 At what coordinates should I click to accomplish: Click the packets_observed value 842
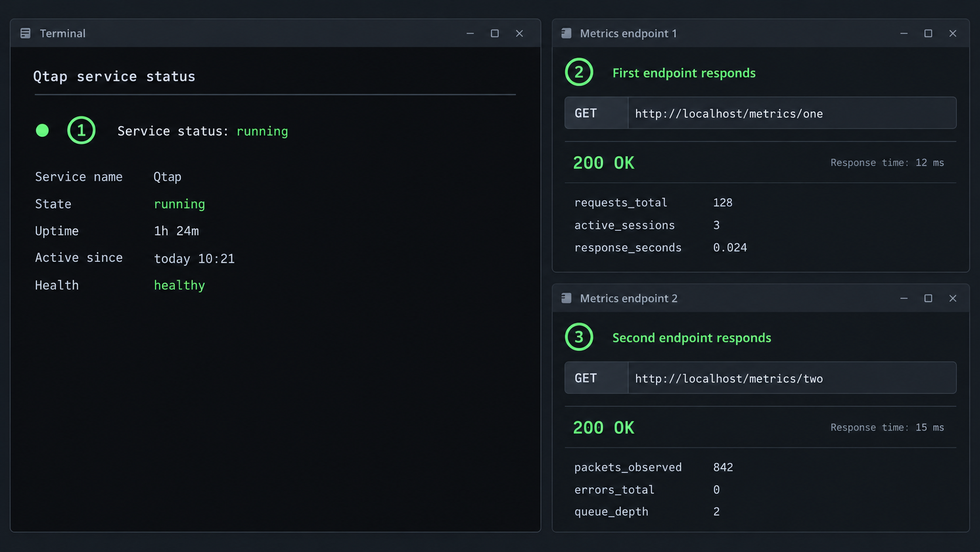pyautogui.click(x=723, y=467)
